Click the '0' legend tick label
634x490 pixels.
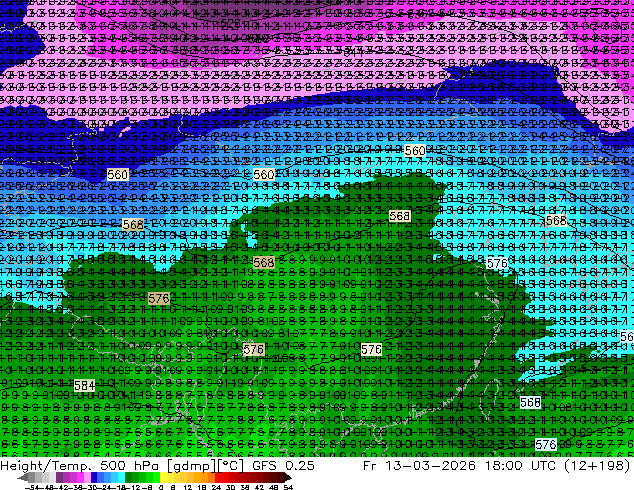pyautogui.click(x=161, y=488)
